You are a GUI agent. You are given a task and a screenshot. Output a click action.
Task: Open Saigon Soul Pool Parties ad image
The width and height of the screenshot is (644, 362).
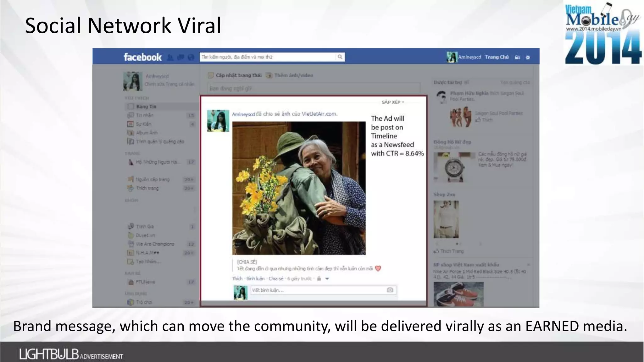(x=461, y=117)
